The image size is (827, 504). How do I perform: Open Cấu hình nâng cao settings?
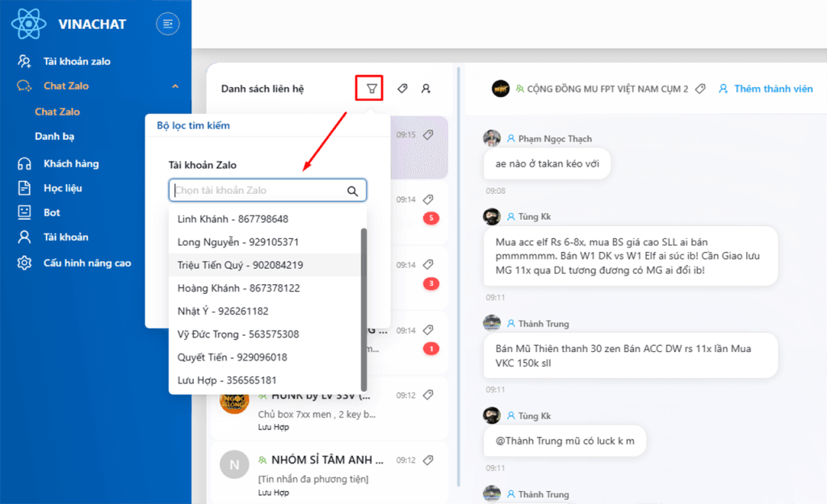tap(86, 262)
